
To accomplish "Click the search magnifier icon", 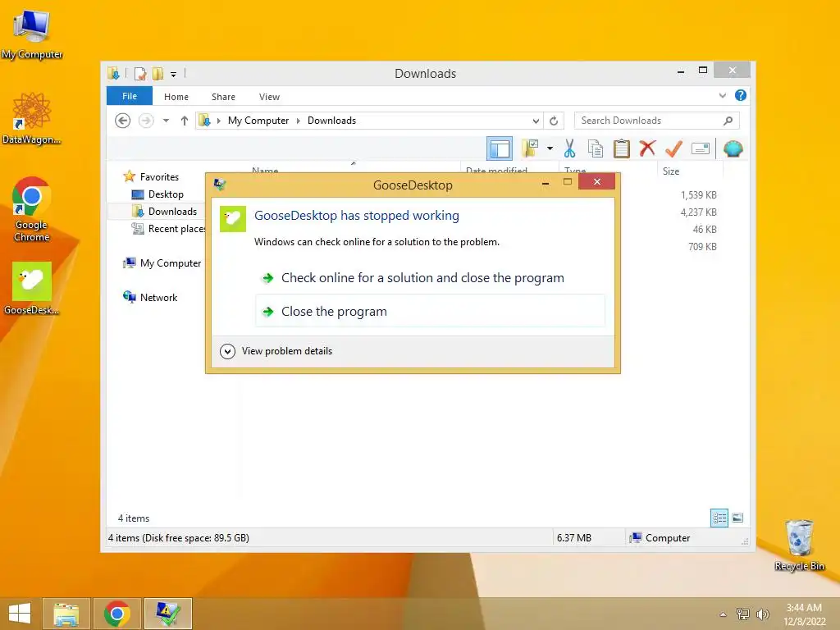I will coord(728,121).
